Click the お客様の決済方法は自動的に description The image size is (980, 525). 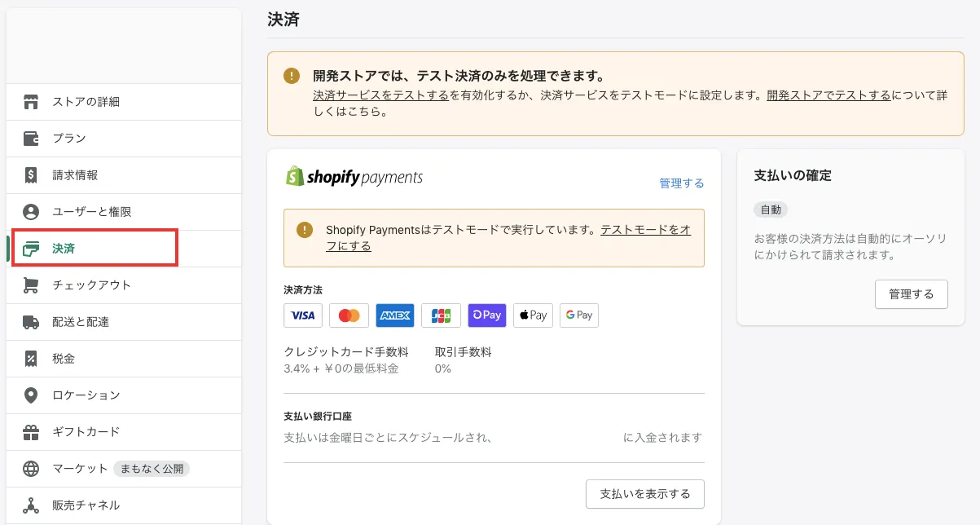pos(850,245)
